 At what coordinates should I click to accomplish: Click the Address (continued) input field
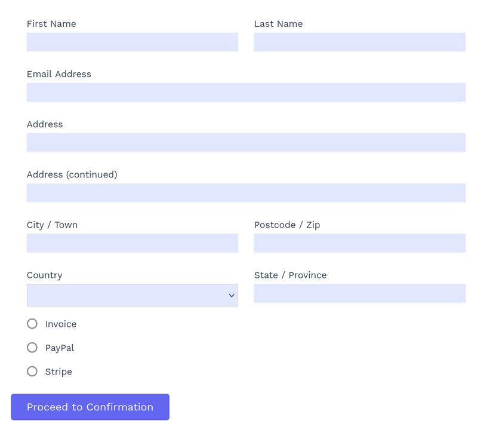(x=246, y=192)
